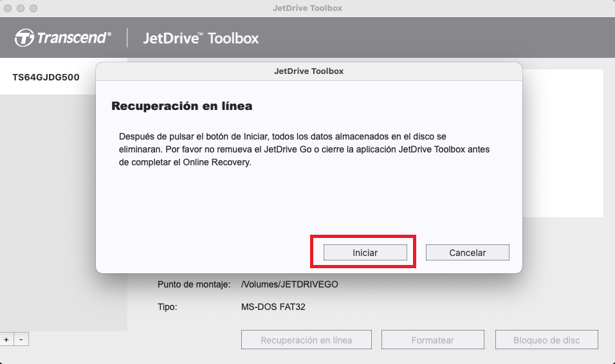
Task: Select the TS64GJDG500 drive in sidebar
Action: click(48, 77)
